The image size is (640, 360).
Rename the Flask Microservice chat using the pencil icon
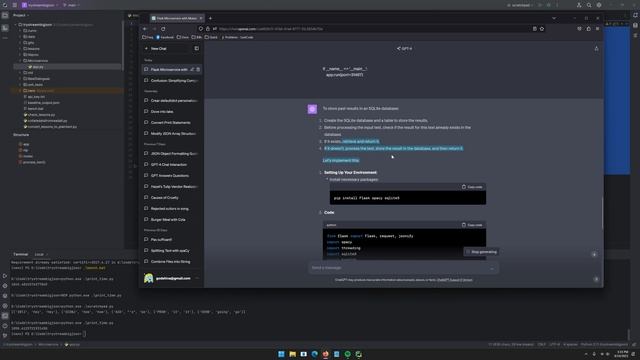click(192, 69)
